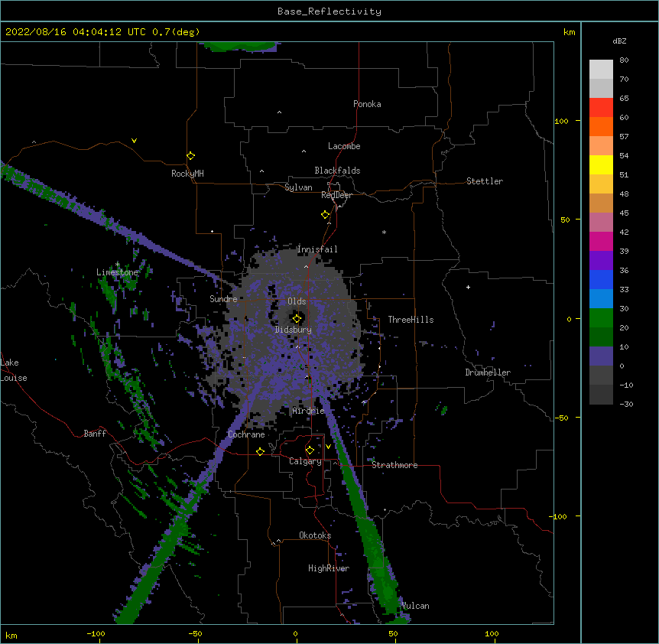Click the yellow V marker northeast of Calgary

point(328,447)
